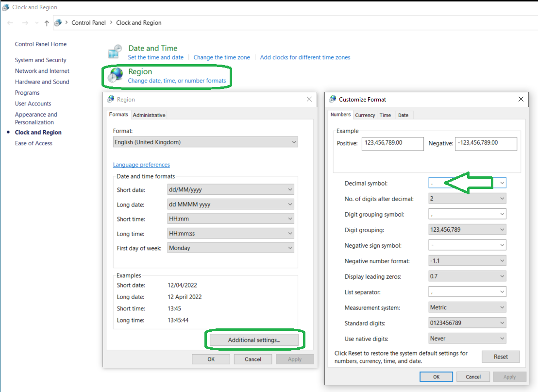Open the First day of week dropdown
The image size is (538, 392).
click(x=231, y=248)
